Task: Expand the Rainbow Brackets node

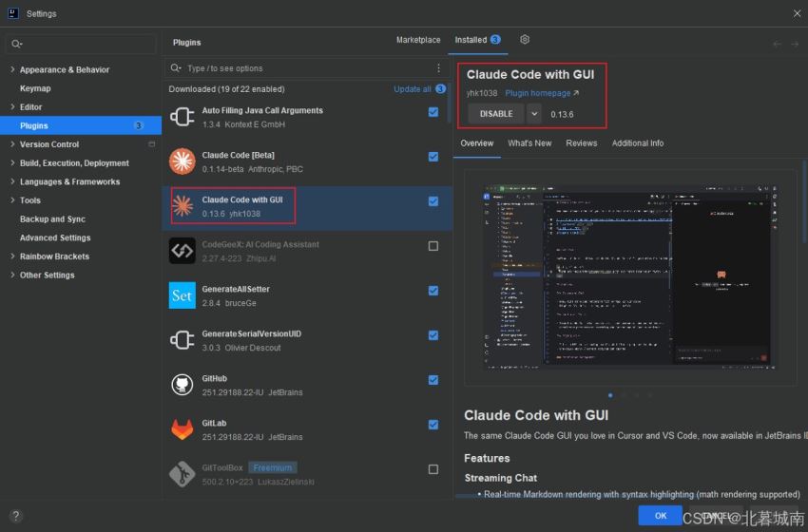Action: [12, 256]
